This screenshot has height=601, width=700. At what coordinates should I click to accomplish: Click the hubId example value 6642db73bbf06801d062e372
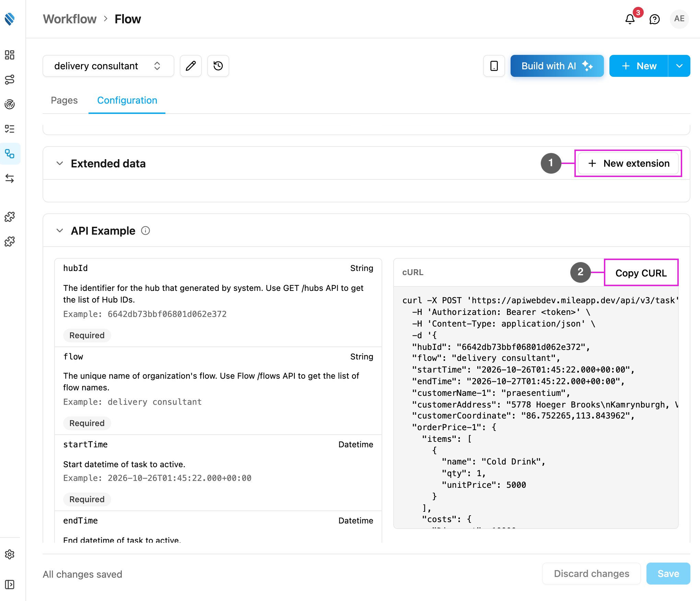(167, 314)
